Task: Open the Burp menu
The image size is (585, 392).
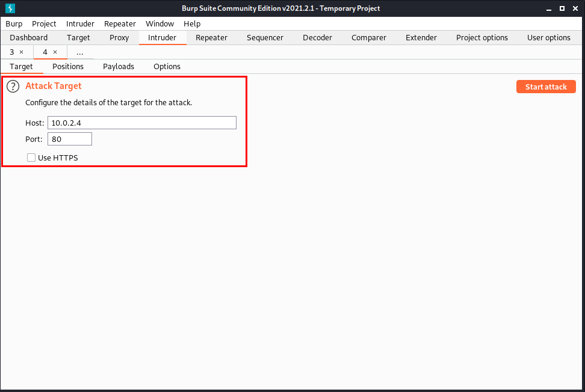Action: tap(14, 24)
